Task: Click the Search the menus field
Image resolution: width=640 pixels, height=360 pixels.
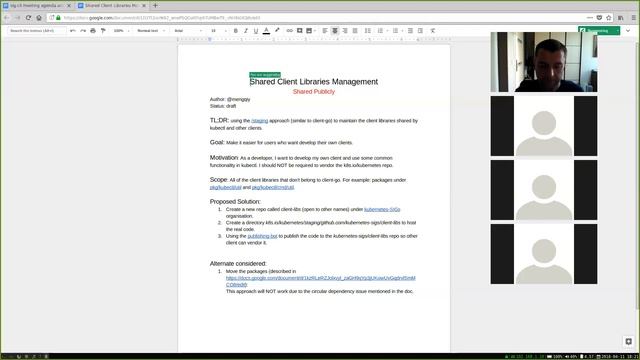Action: [37, 31]
